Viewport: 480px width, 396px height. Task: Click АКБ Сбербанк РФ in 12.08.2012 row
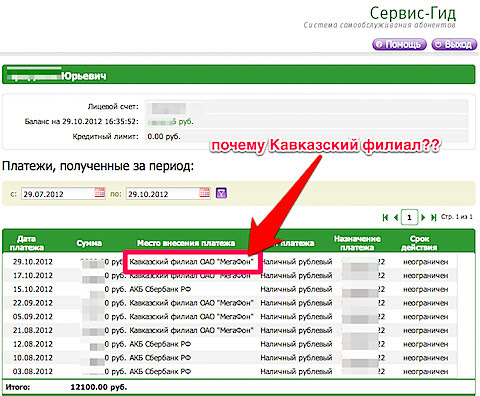(x=160, y=344)
